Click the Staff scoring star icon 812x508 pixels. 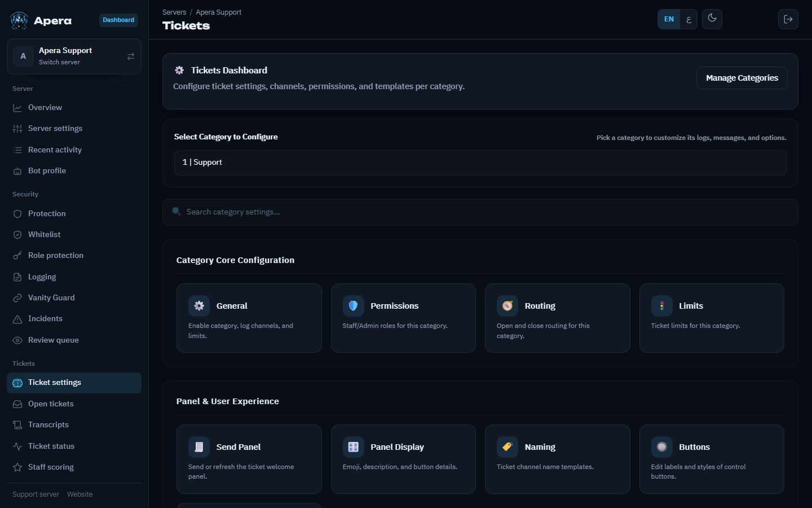coord(17,467)
